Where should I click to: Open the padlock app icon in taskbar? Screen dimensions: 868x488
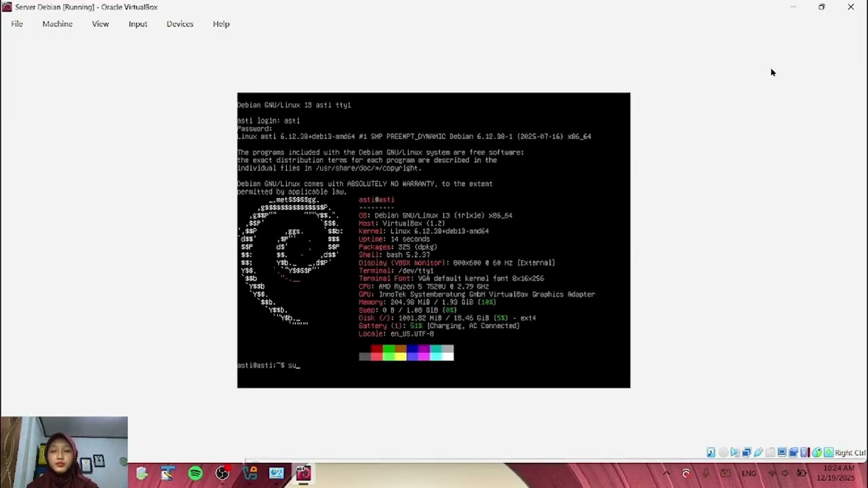(x=250, y=473)
